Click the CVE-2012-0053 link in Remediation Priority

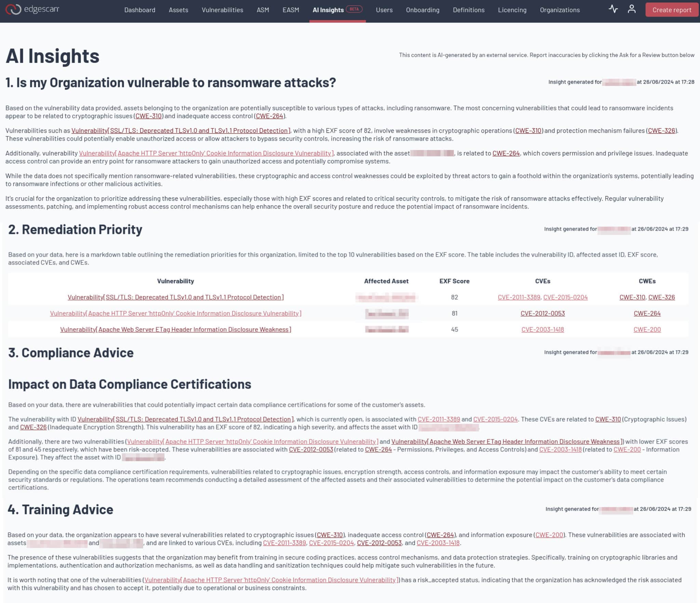[543, 313]
